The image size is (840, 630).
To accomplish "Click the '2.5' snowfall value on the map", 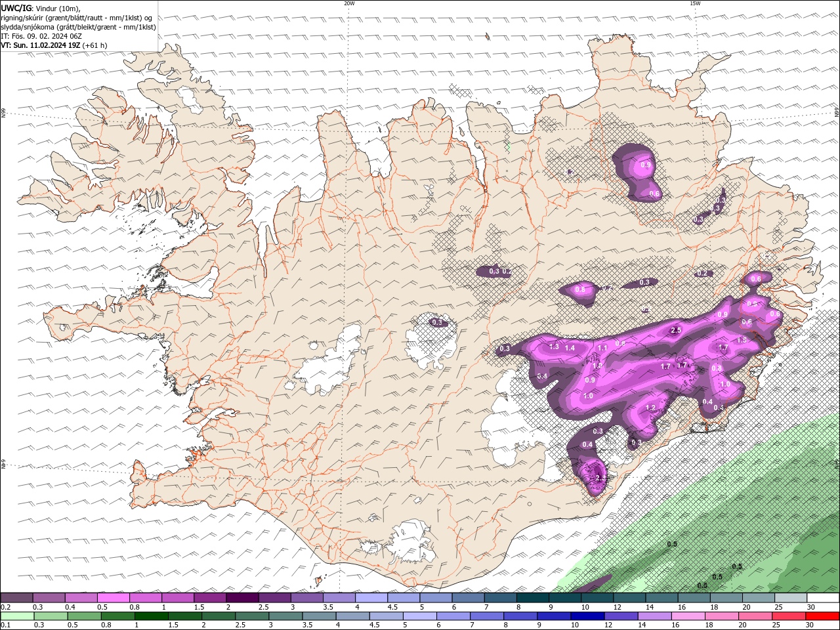I will (676, 330).
